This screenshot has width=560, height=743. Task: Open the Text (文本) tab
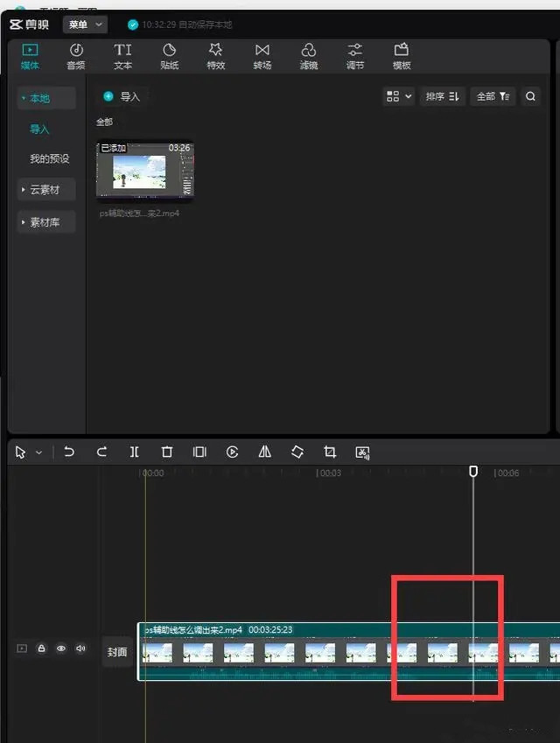point(122,56)
